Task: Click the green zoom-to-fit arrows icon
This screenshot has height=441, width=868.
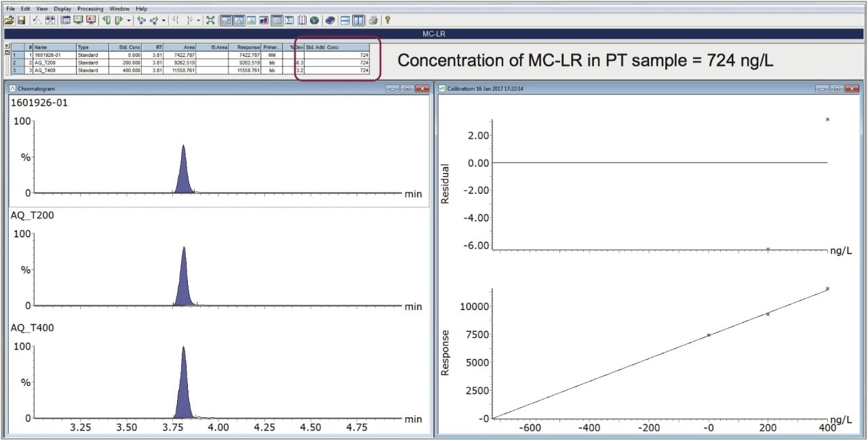Action: (x=210, y=20)
